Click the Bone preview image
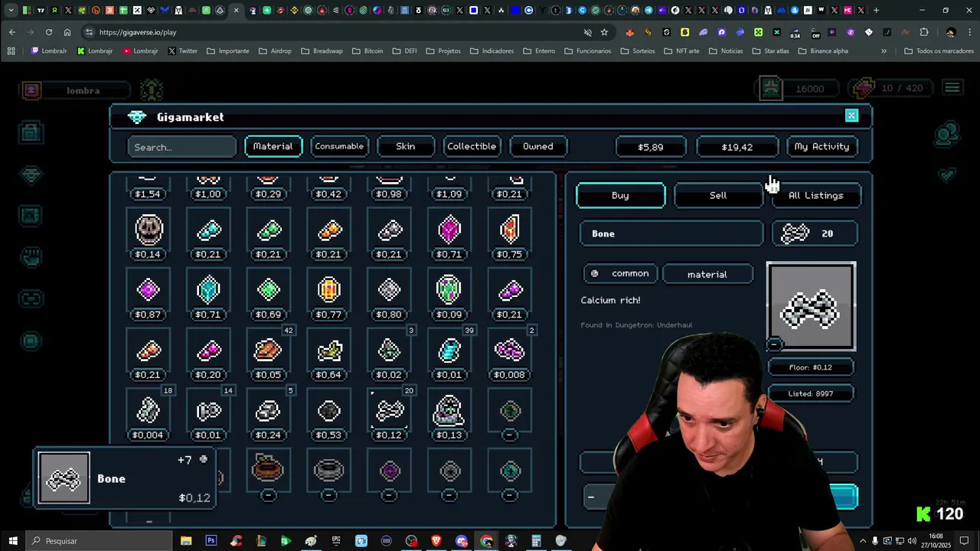 coord(811,307)
